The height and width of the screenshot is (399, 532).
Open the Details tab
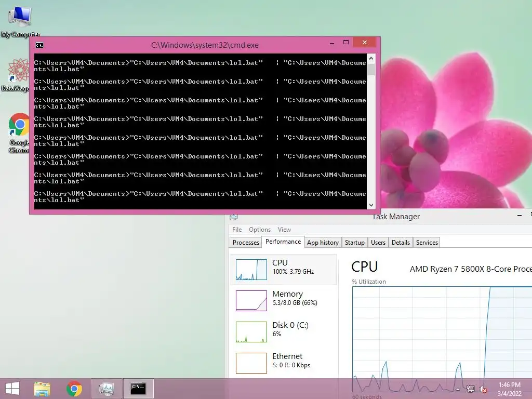click(401, 243)
